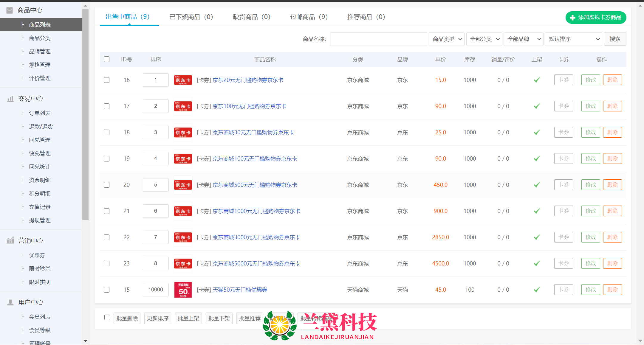Open the 商品类型 dropdown
Screen dimensions: 644x345
pyautogui.click(x=446, y=39)
